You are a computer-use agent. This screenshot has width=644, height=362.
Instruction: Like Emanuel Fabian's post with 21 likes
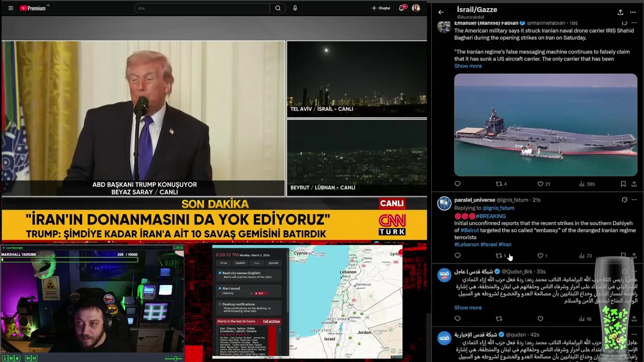[x=543, y=184]
